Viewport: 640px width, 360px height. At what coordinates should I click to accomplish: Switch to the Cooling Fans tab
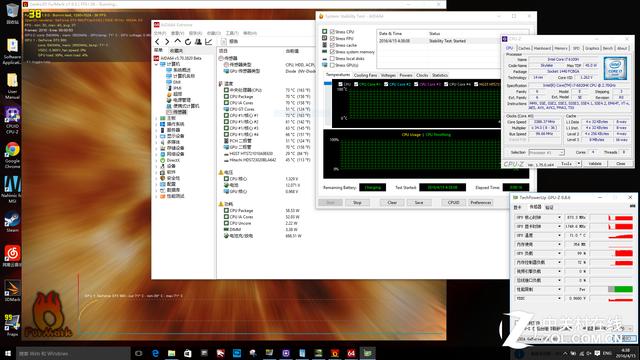pyautogui.click(x=365, y=75)
